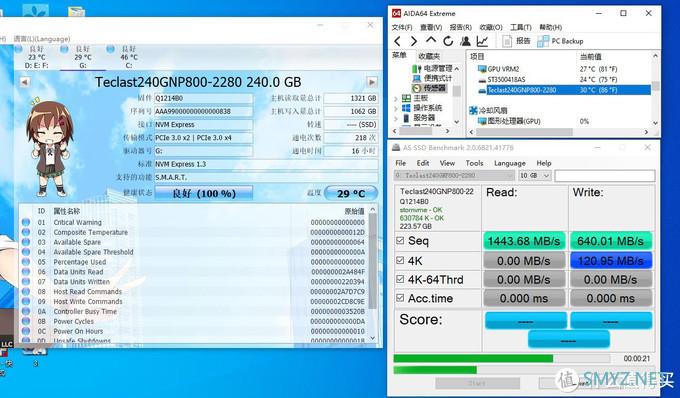Select C: disk tab
This screenshot has height=398, width=680.
point(129,57)
